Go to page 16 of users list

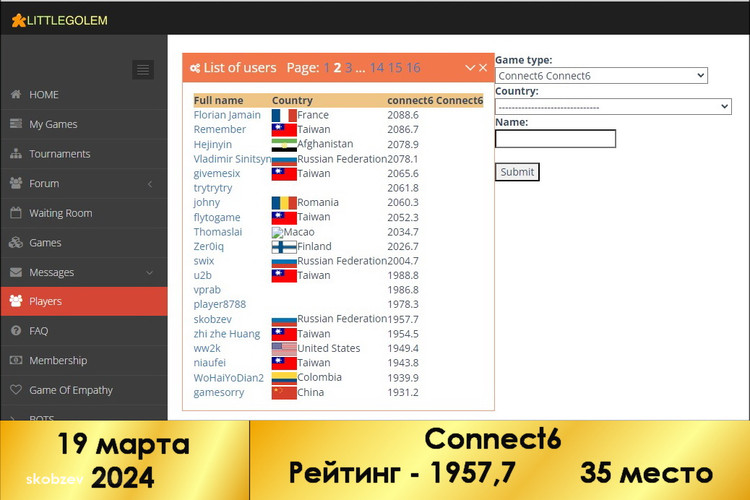click(414, 68)
